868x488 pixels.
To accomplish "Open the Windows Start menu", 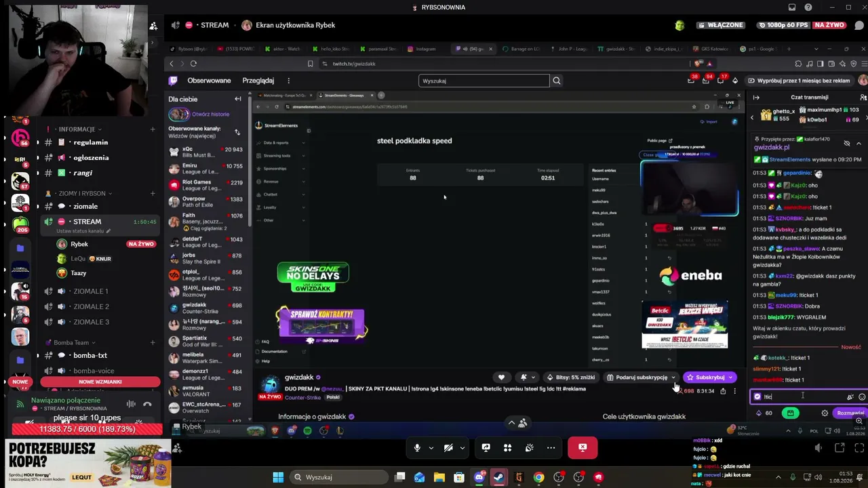I will (278, 477).
